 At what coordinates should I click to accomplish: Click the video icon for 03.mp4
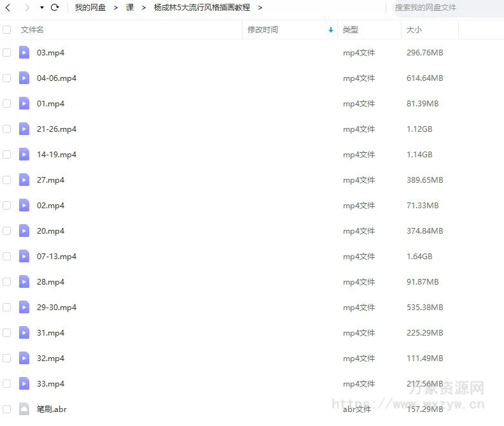[24, 53]
